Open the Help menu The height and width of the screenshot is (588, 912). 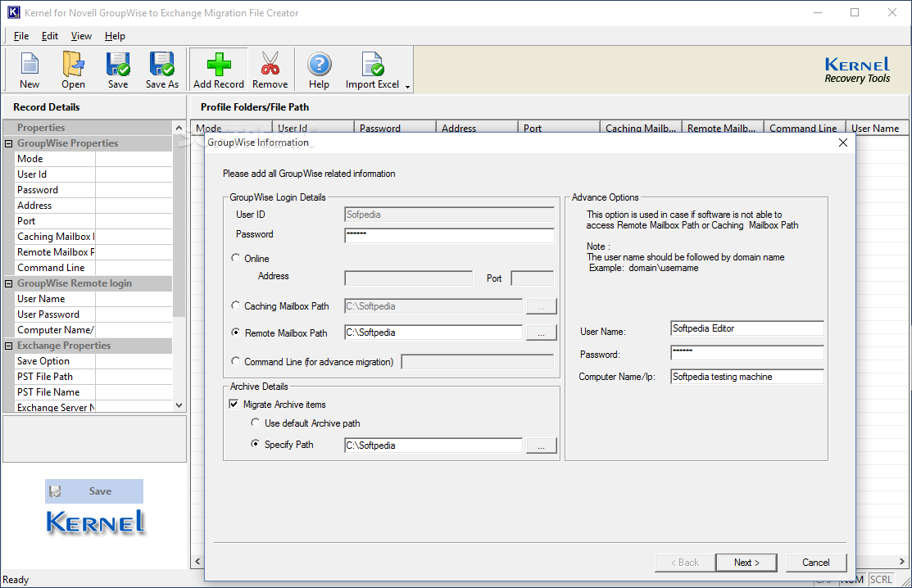(115, 36)
